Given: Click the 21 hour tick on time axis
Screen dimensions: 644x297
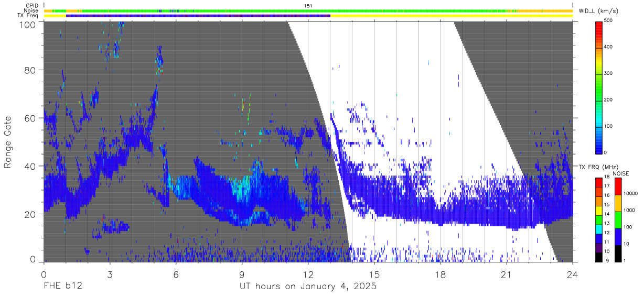Looking at the screenshot, I should (x=506, y=274).
